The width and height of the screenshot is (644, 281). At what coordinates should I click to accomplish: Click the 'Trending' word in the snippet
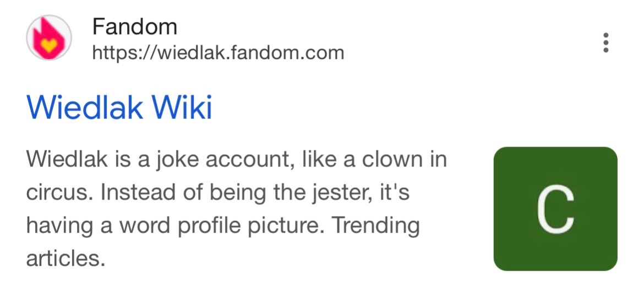pos(375,226)
